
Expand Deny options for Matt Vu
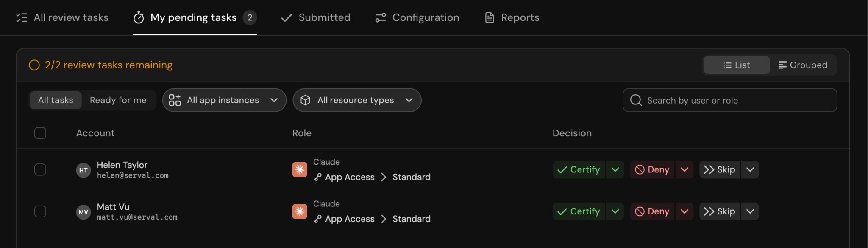point(684,211)
